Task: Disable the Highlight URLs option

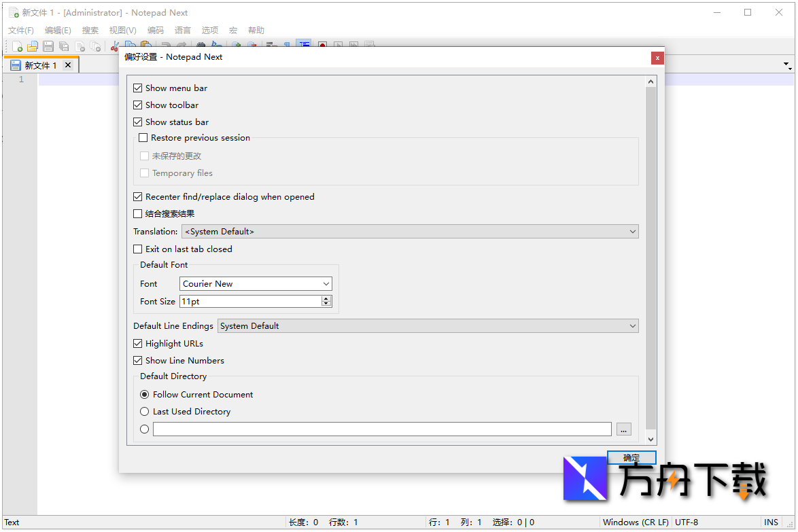Action: click(138, 344)
